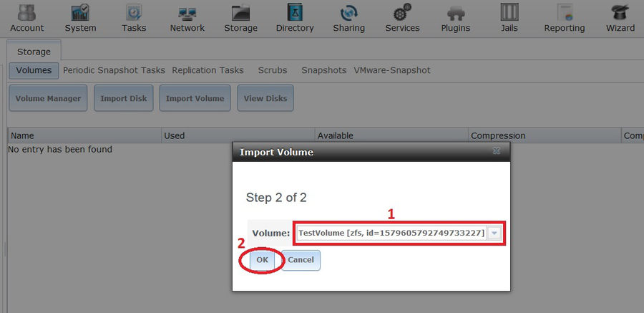Viewport: 644px width, 313px height.
Task: Click the Volume Manager button
Action: click(48, 98)
